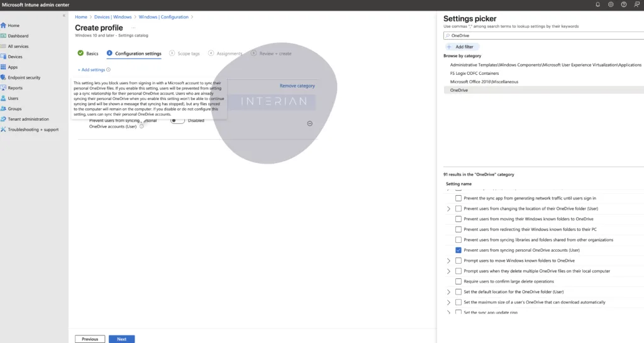
Task: Open notifications bell icon
Action: 597,4
